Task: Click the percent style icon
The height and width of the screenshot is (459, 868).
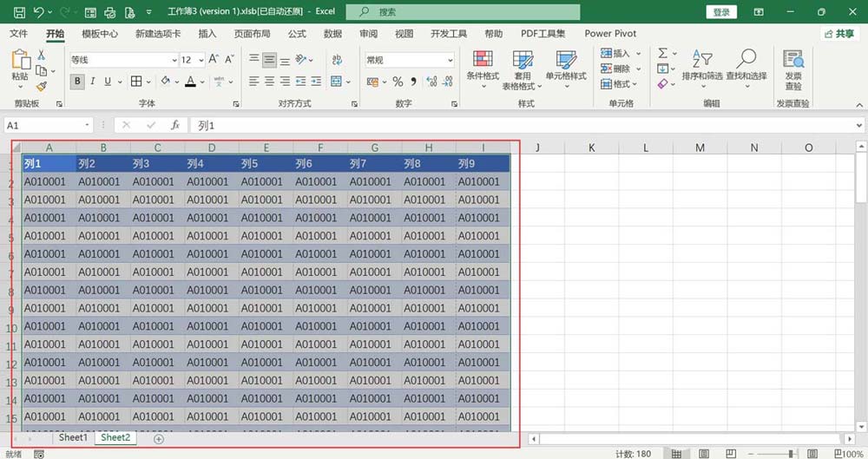Action: tap(398, 82)
